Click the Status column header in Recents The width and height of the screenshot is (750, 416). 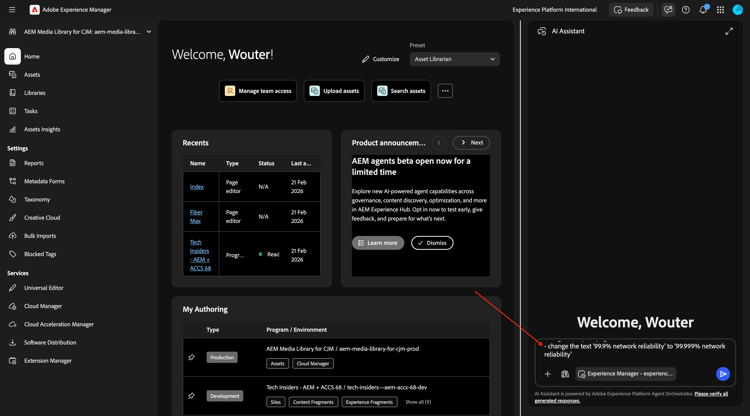click(x=266, y=164)
